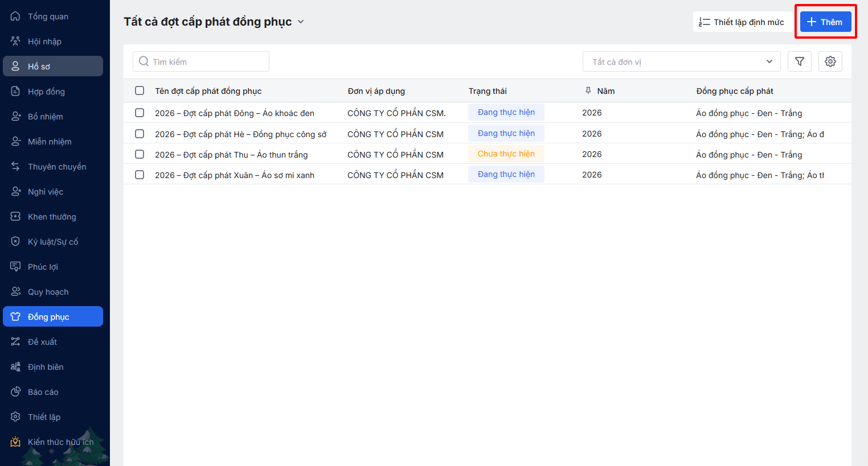This screenshot has width=868, height=466.
Task: Open Khen thưởng from sidebar
Action: [x=52, y=217]
